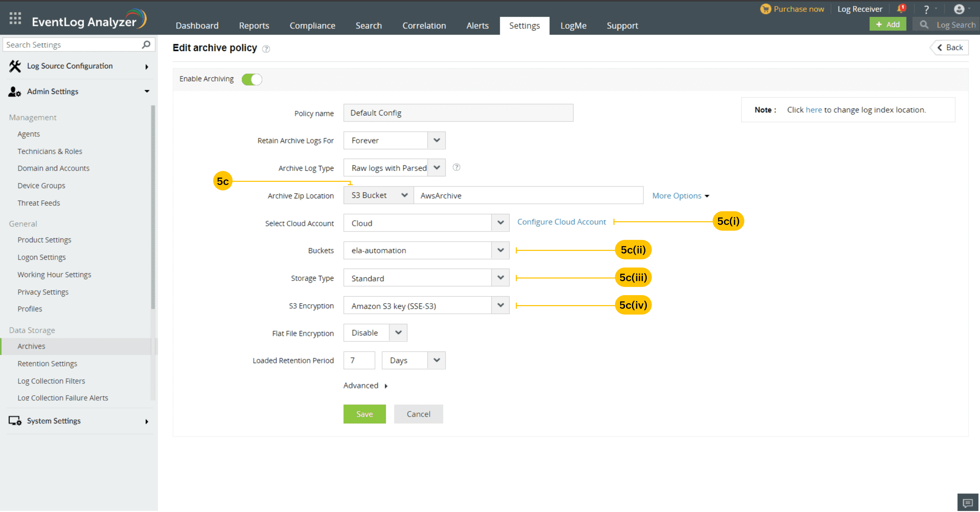Click help icon next to Edit archive policy
Screen dimensions: 980x512
tap(266, 49)
